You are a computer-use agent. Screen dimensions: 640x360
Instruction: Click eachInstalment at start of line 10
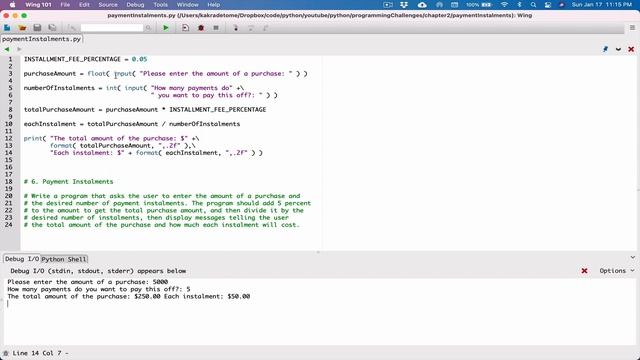pyautogui.click(x=50, y=124)
